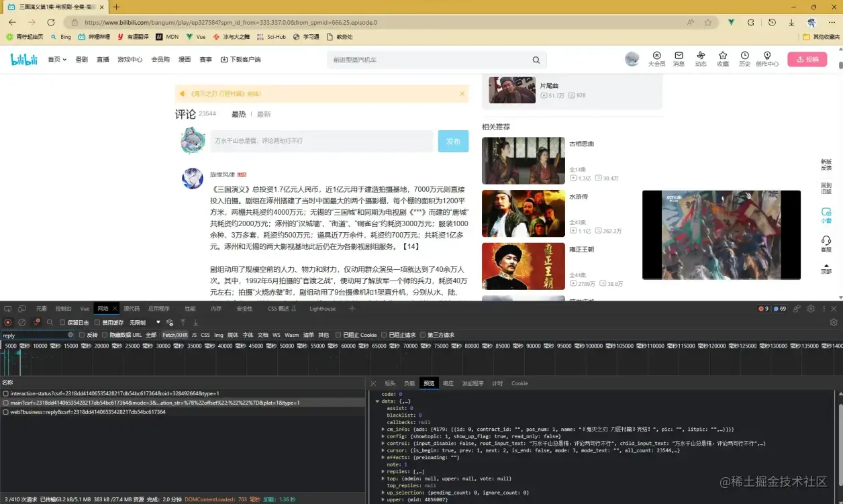Screen dimensions: 843x504
Task: Export HAR file with download arrow
Action: (196, 323)
